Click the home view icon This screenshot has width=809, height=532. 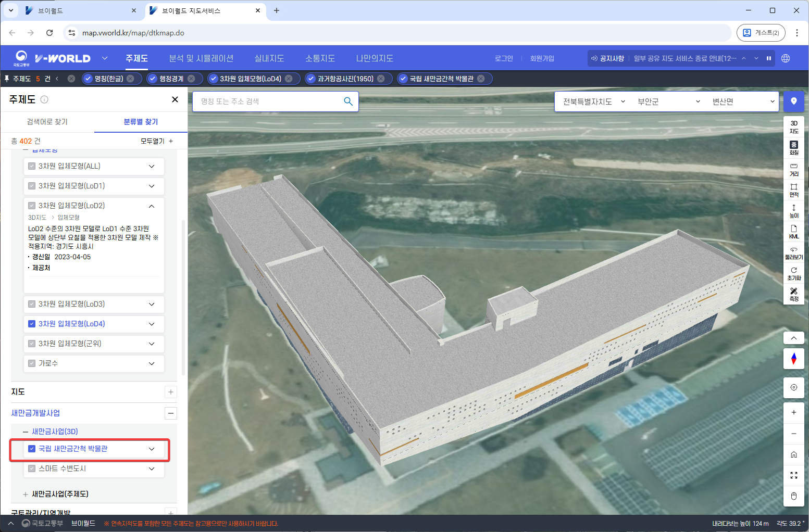point(793,454)
